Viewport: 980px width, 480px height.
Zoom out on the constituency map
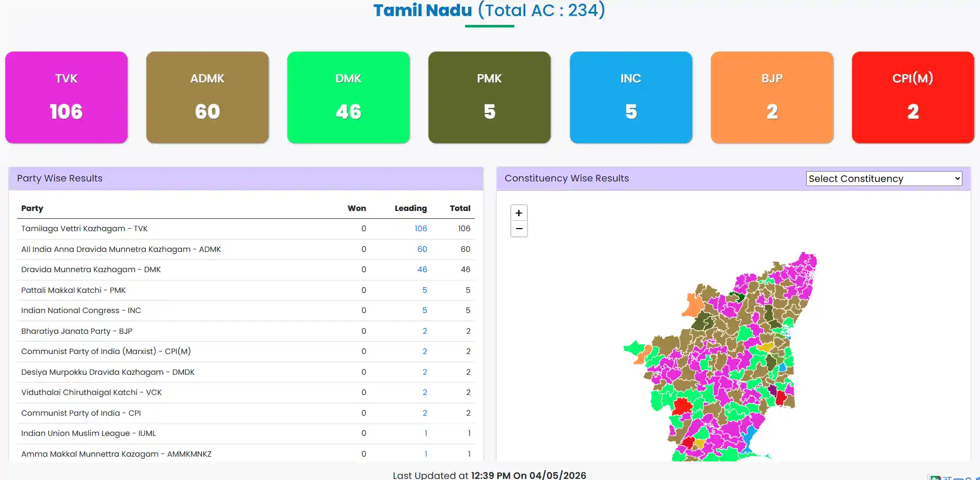pos(519,229)
